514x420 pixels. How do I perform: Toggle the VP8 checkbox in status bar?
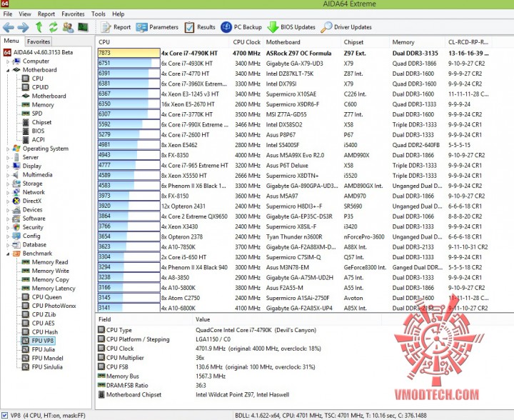tap(4, 416)
